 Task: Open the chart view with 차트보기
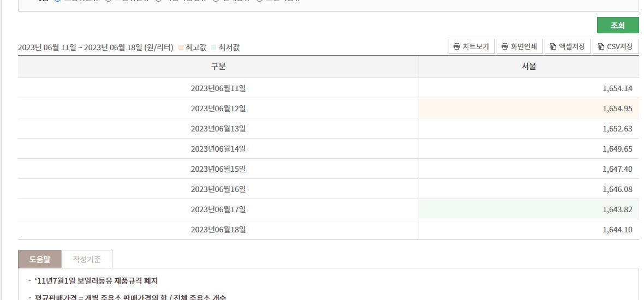click(472, 46)
